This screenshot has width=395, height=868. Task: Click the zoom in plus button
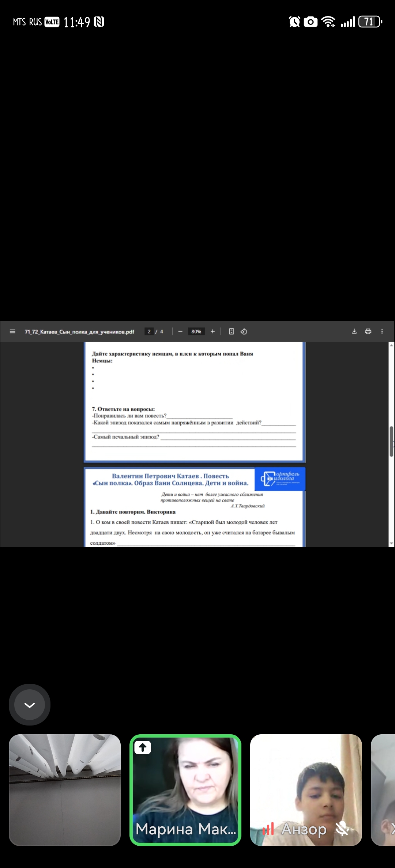coord(212,331)
